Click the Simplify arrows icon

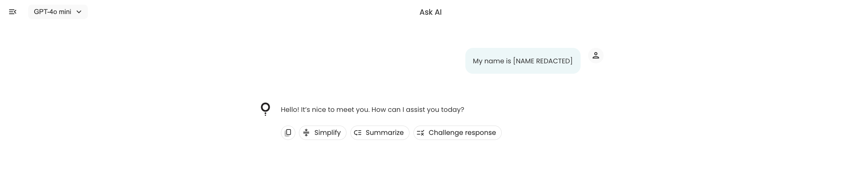306,133
